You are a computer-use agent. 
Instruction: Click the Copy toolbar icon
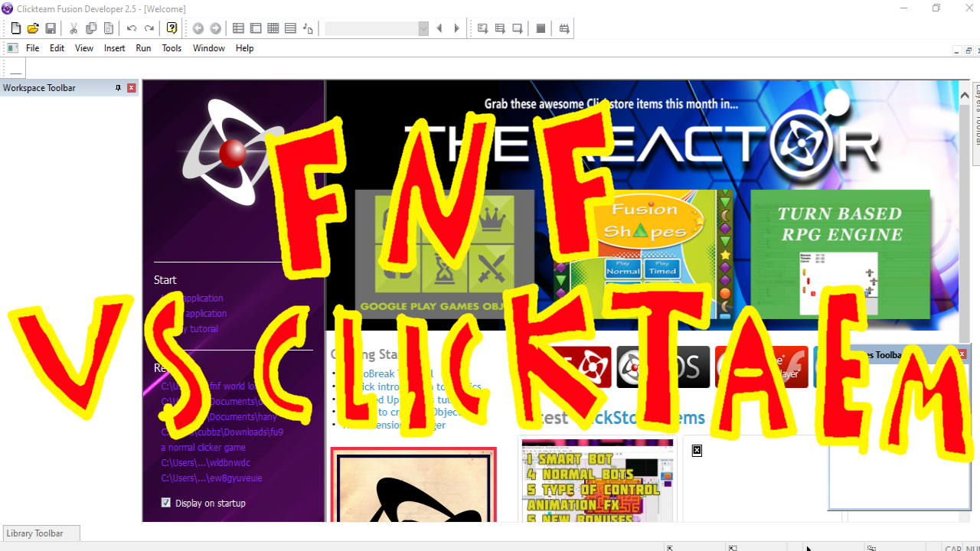tap(91, 28)
